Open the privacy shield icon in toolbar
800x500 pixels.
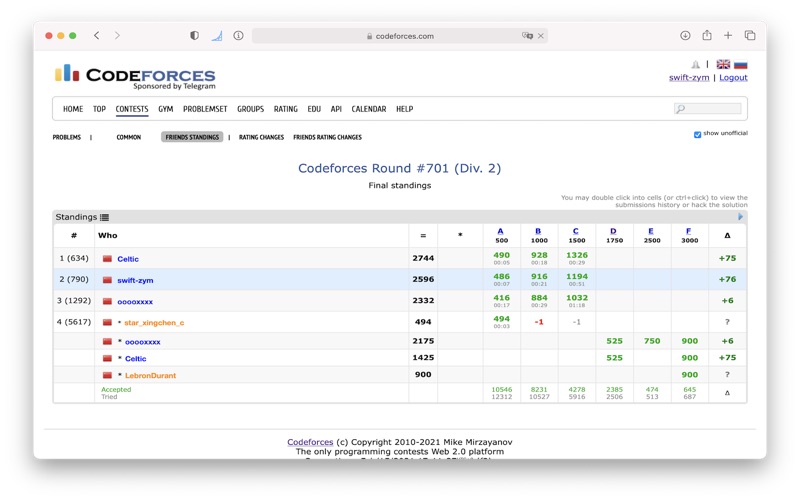(194, 35)
